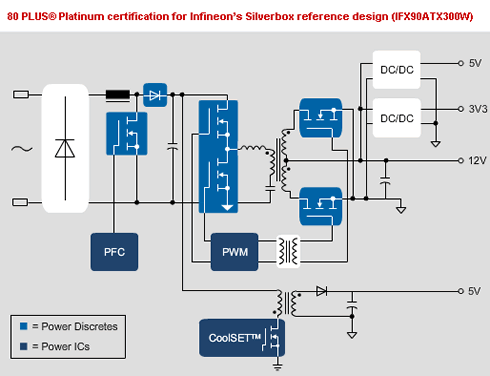Click the lower synchronous rectifier MOSFET block
The width and height of the screenshot is (490, 376).
pos(321,206)
